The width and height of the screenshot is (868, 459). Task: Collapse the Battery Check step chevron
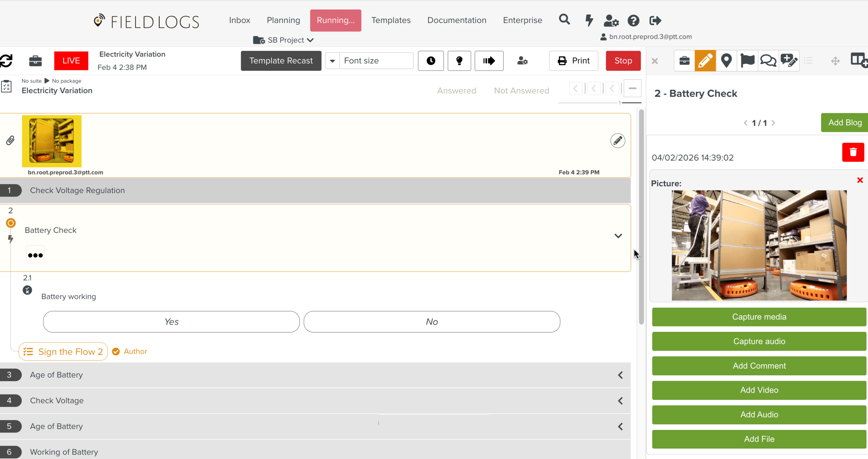tap(618, 236)
